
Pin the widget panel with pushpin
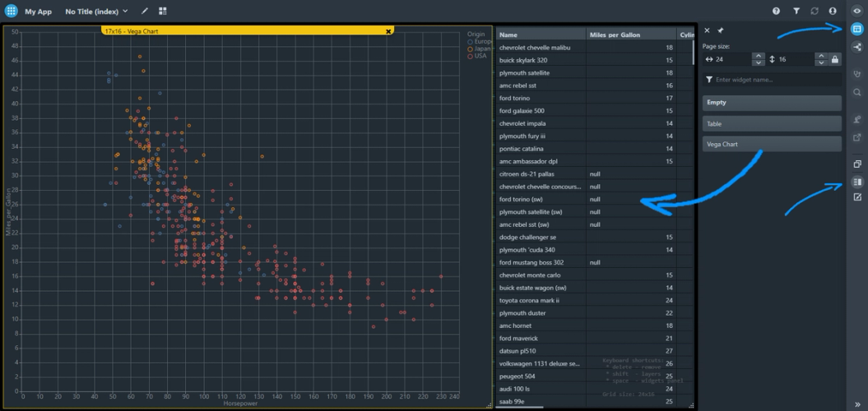[x=721, y=30]
